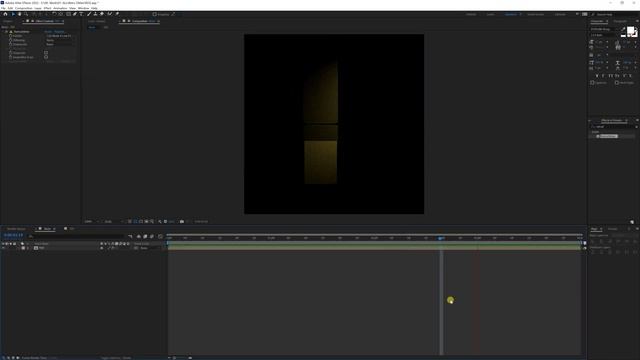Select the Eraser tool
This screenshot has height=360, width=640.
click(x=102, y=14)
